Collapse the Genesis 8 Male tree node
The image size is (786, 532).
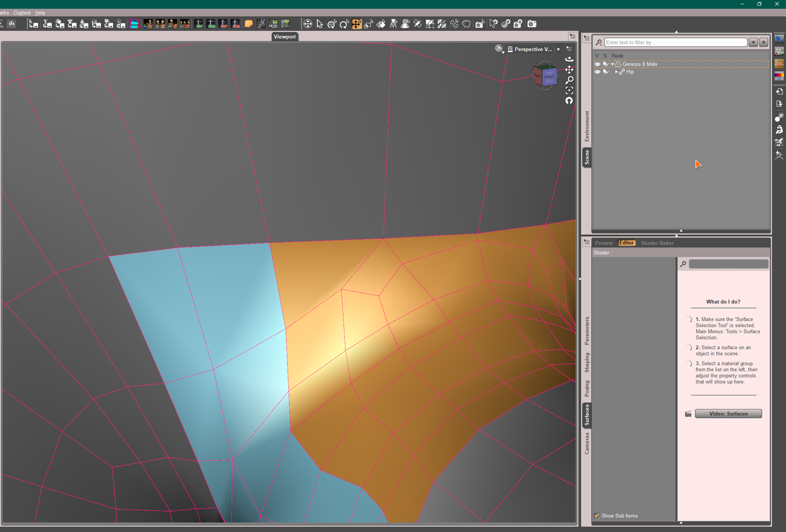pyautogui.click(x=612, y=64)
